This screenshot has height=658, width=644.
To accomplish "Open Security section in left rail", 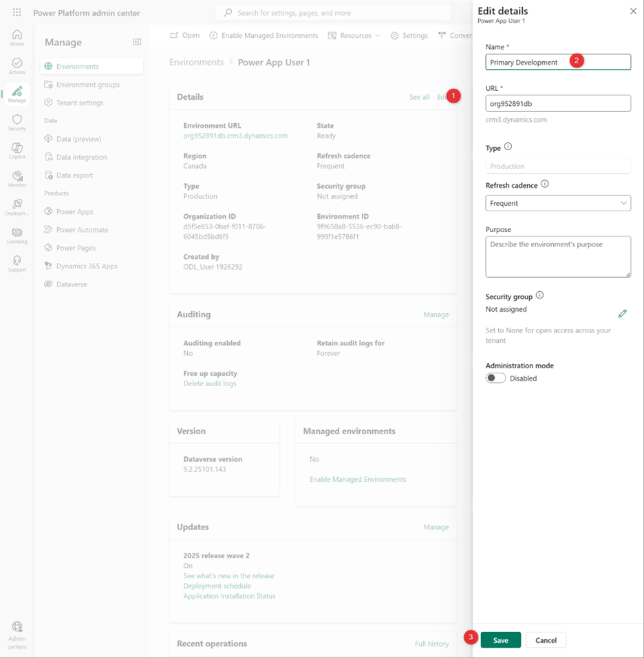I will (17, 123).
